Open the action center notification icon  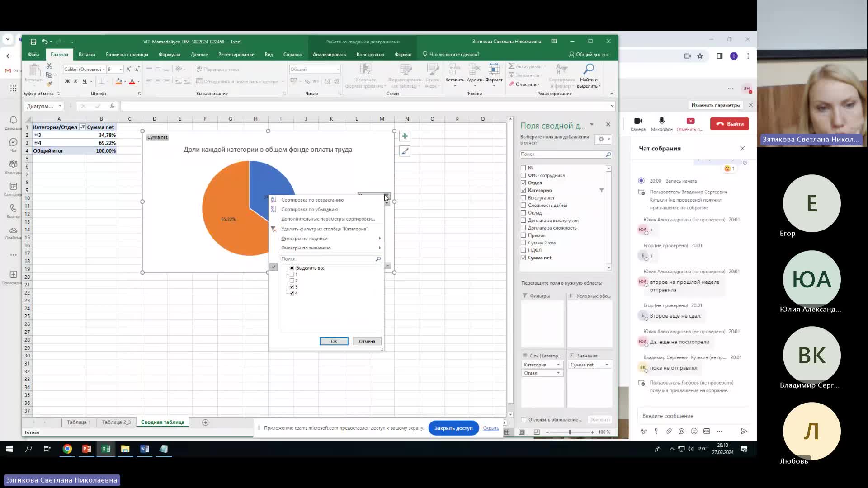click(x=744, y=449)
